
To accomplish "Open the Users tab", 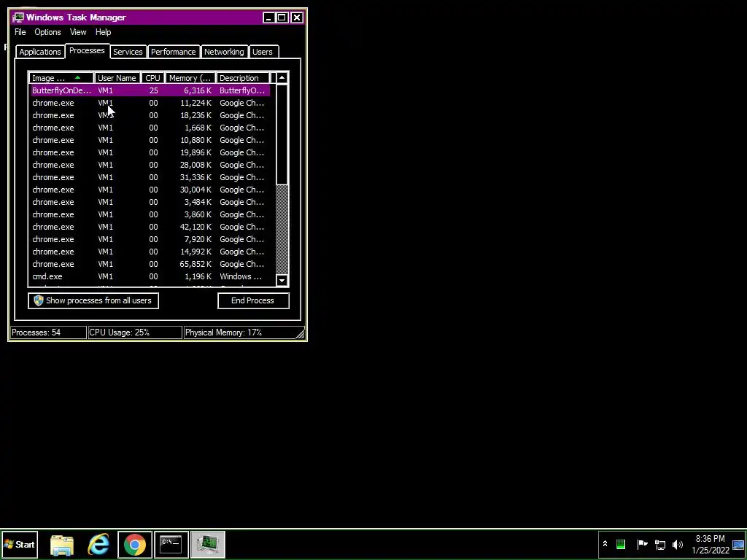I will pos(263,52).
